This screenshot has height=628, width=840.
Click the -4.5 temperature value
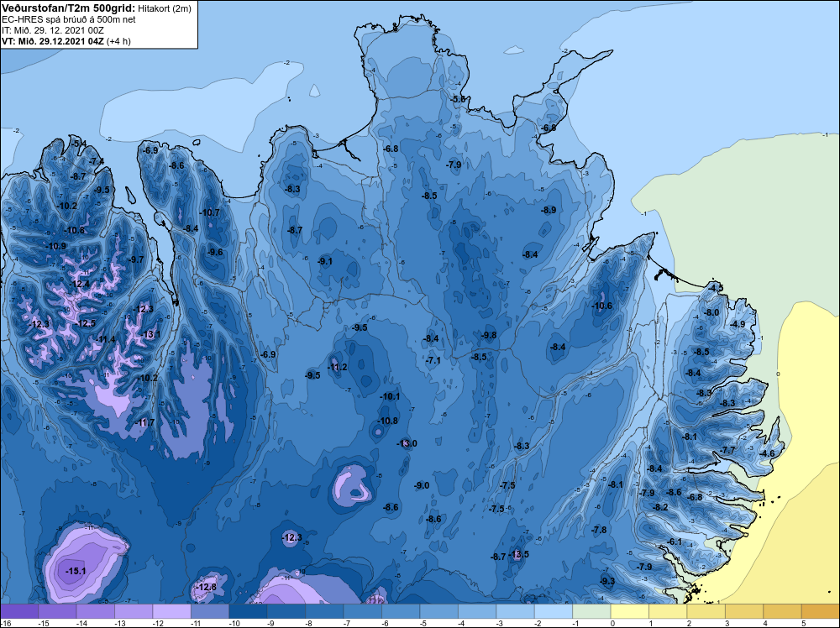tap(716, 288)
